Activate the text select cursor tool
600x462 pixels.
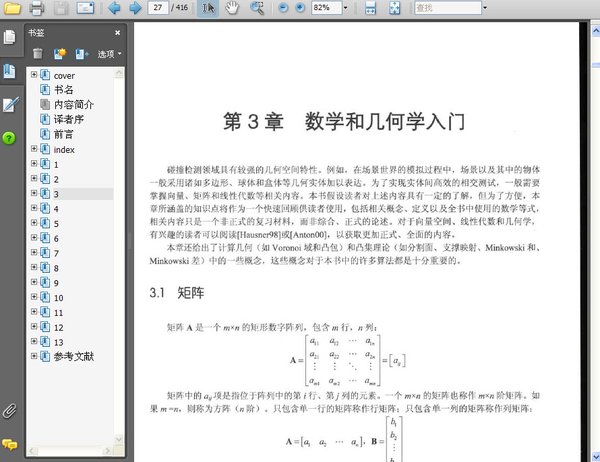[208, 8]
